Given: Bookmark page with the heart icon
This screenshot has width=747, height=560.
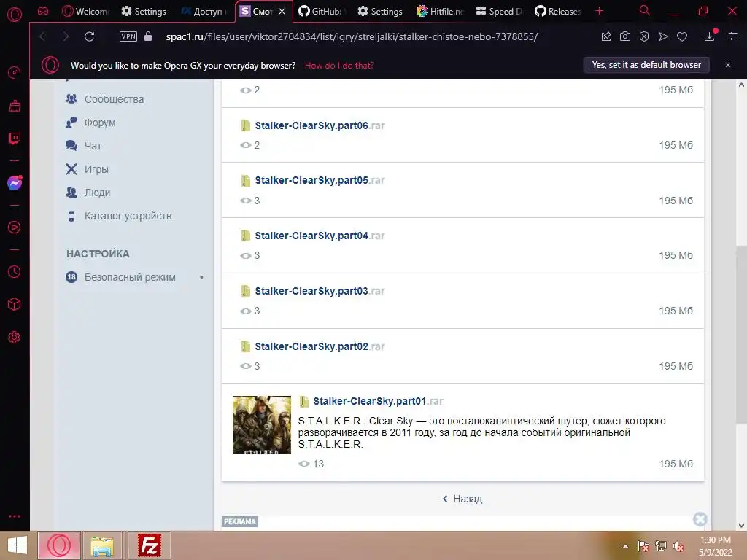Looking at the screenshot, I should point(682,36).
